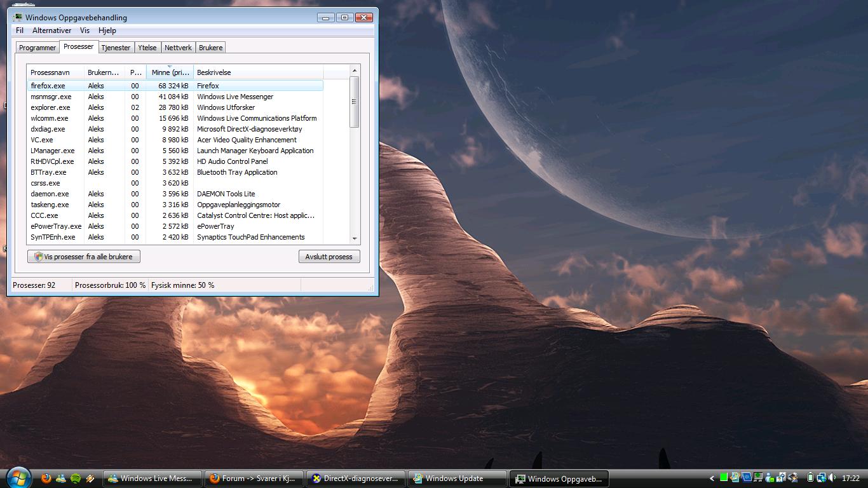Select the firefox.exe process row
Viewport: 868px width, 488px height.
tap(175, 86)
